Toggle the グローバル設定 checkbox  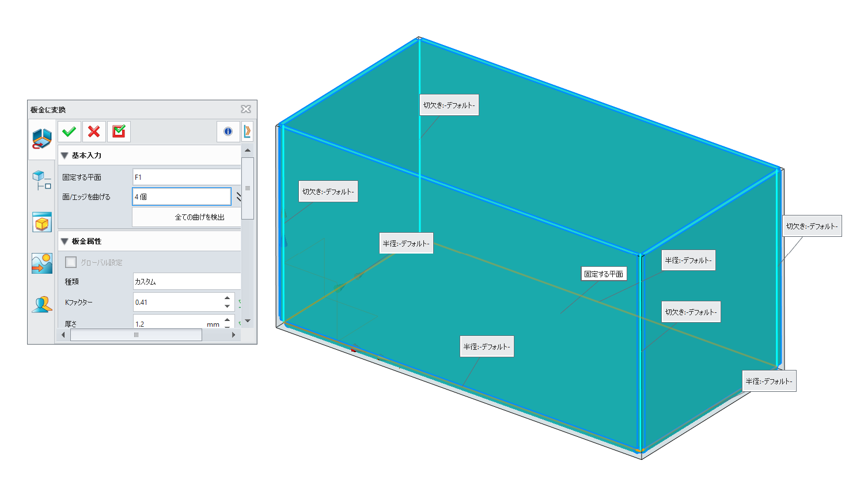point(71,263)
